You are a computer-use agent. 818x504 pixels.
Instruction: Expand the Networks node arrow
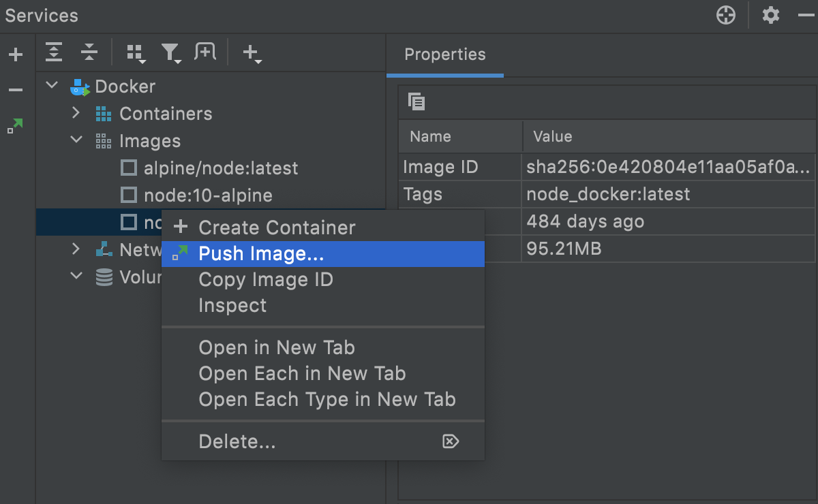pyautogui.click(x=76, y=249)
